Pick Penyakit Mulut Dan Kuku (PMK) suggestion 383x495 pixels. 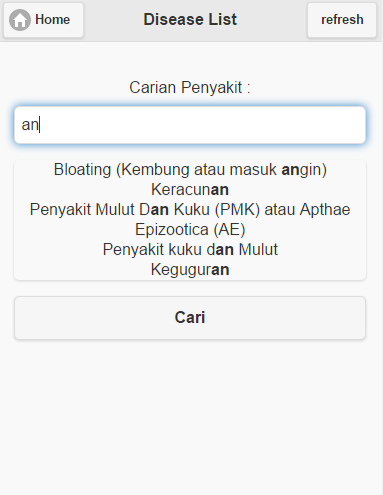[x=190, y=219]
